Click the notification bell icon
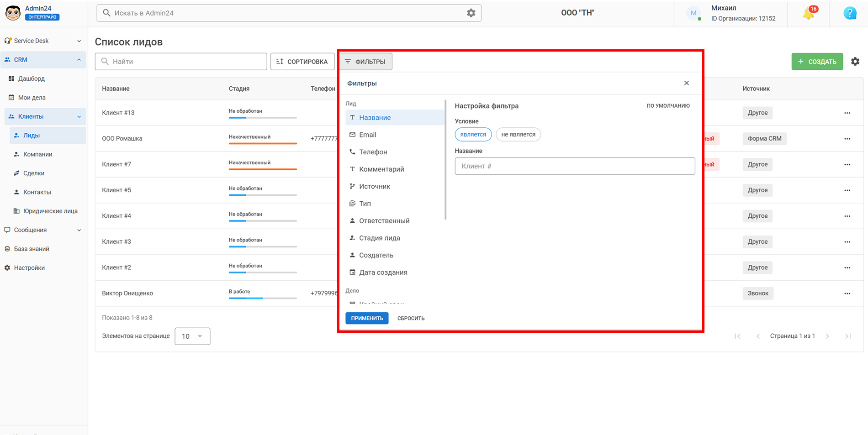868x435 pixels. (x=808, y=13)
